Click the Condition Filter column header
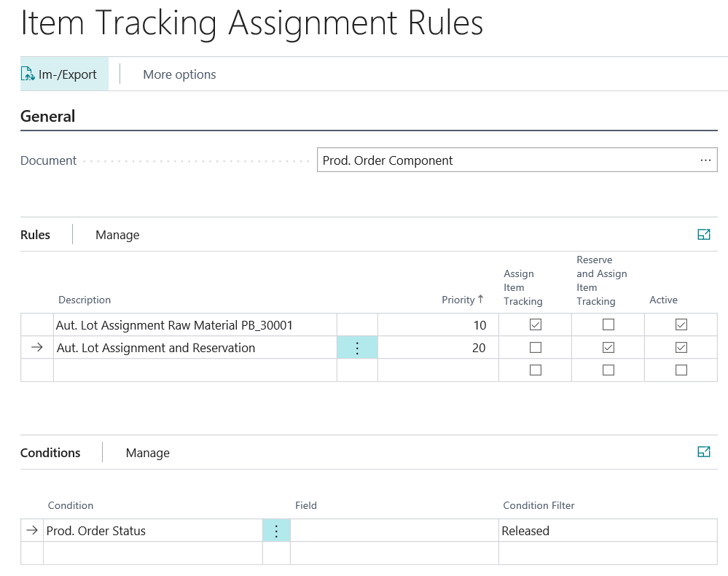The image size is (728, 576). point(539,505)
